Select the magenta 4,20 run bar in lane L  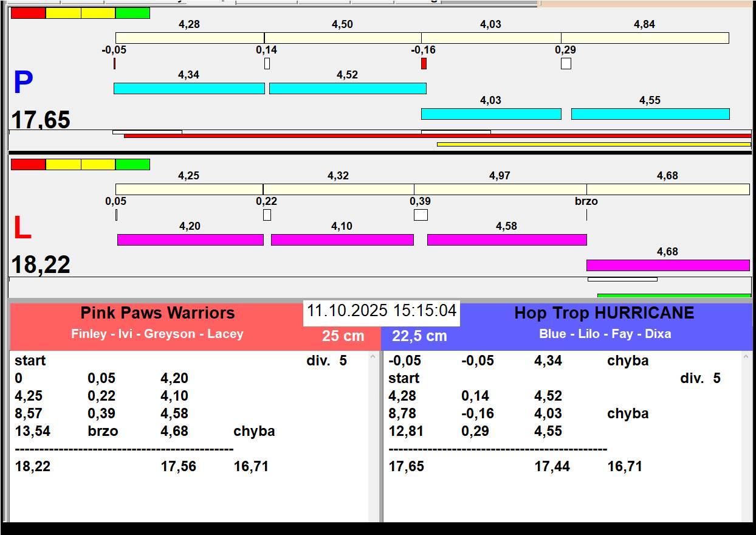click(190, 240)
